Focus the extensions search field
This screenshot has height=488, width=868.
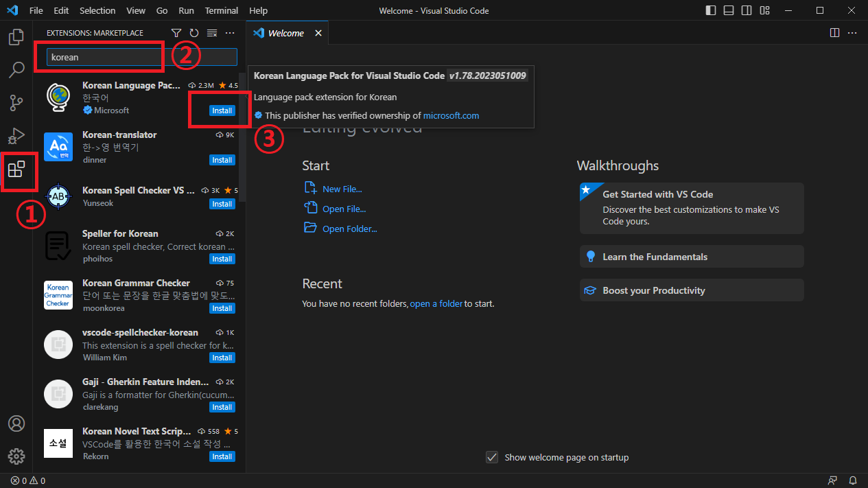coord(142,57)
